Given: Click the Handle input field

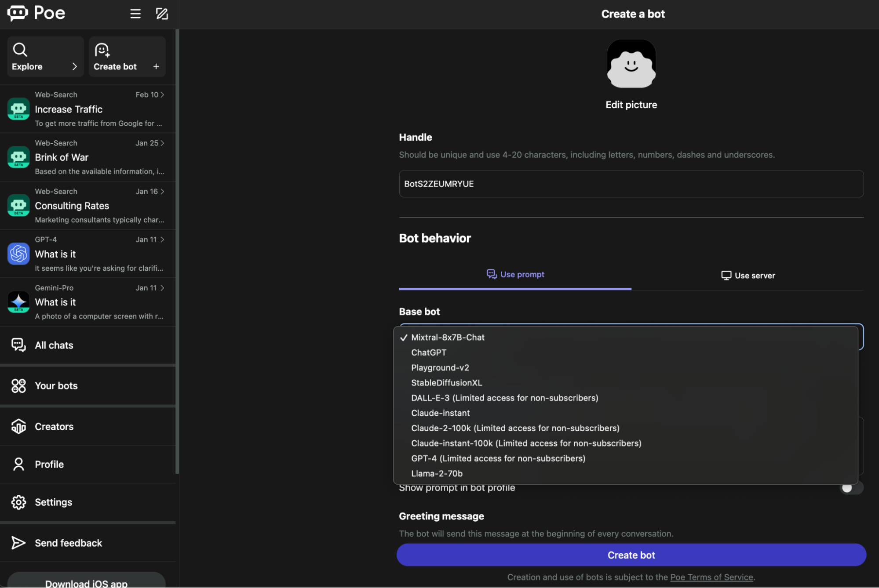Looking at the screenshot, I should pos(631,183).
